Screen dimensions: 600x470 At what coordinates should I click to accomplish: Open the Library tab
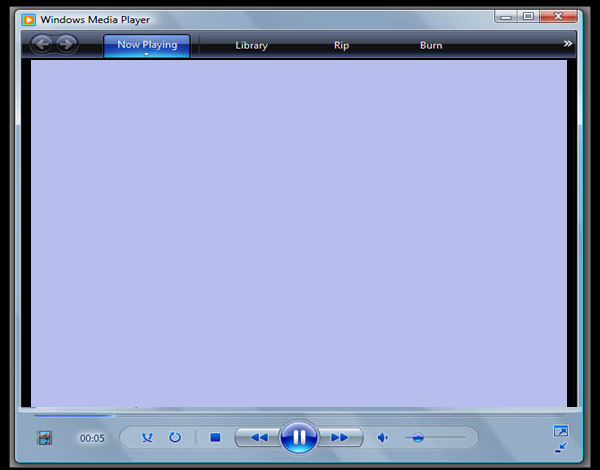(x=251, y=45)
